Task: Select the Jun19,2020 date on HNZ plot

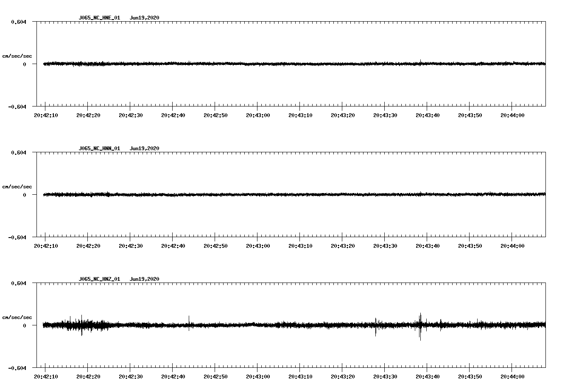Action: tap(145, 279)
